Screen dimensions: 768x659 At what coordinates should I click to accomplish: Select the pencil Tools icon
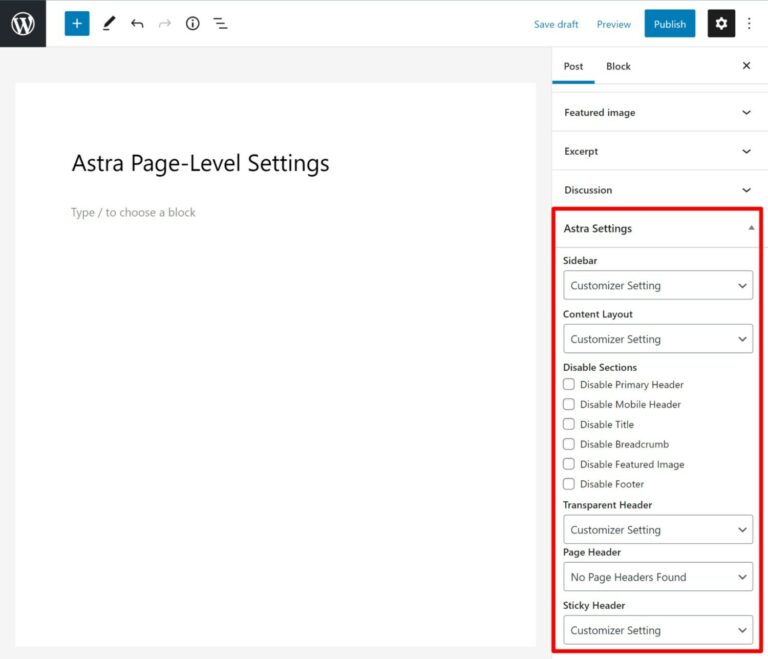coord(109,24)
